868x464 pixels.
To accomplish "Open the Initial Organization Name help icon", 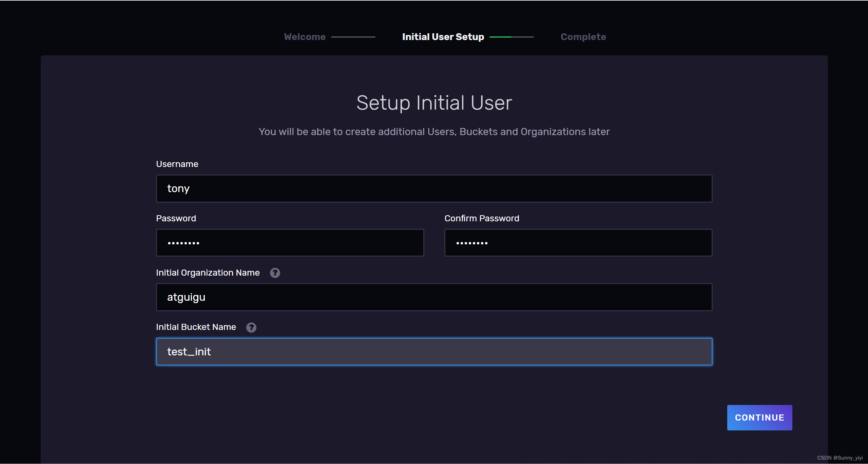I will coord(275,273).
